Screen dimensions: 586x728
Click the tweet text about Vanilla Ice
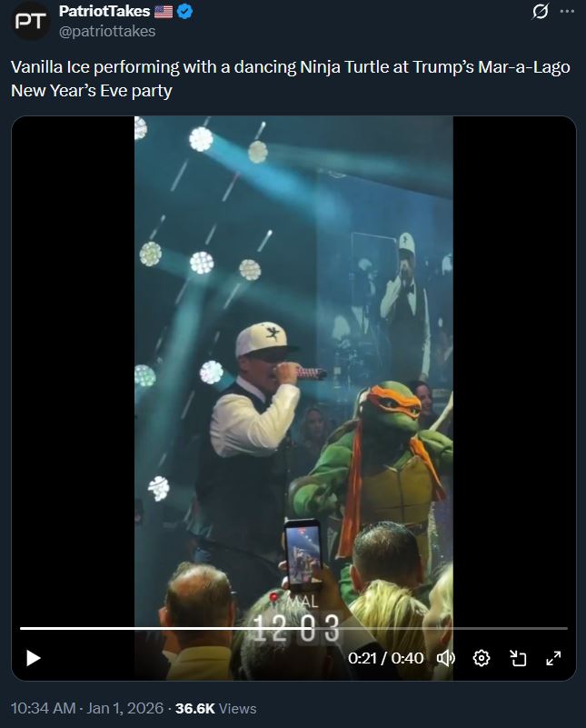[291, 78]
